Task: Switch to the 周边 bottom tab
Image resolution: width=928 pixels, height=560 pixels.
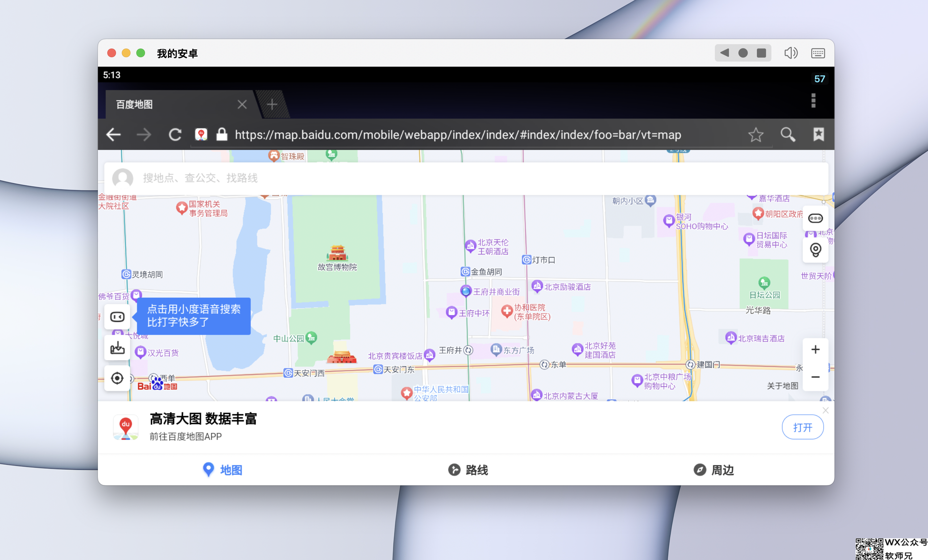Action: tap(713, 470)
